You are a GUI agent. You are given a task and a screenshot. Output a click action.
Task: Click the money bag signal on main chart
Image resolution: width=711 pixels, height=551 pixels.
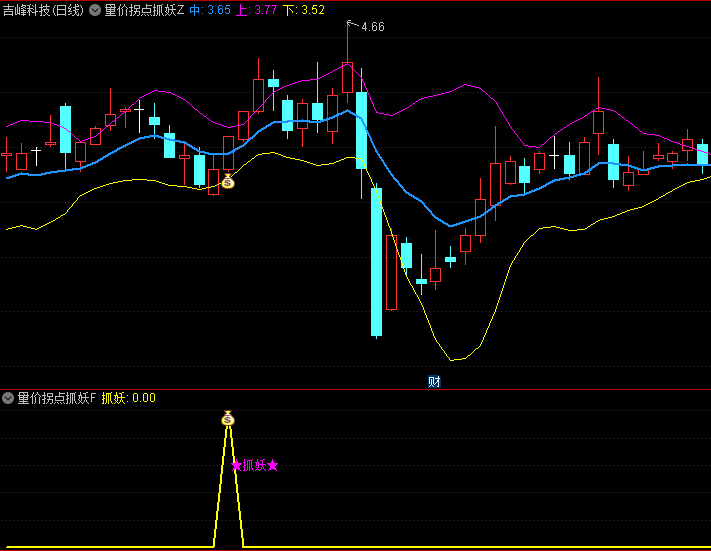tap(228, 181)
